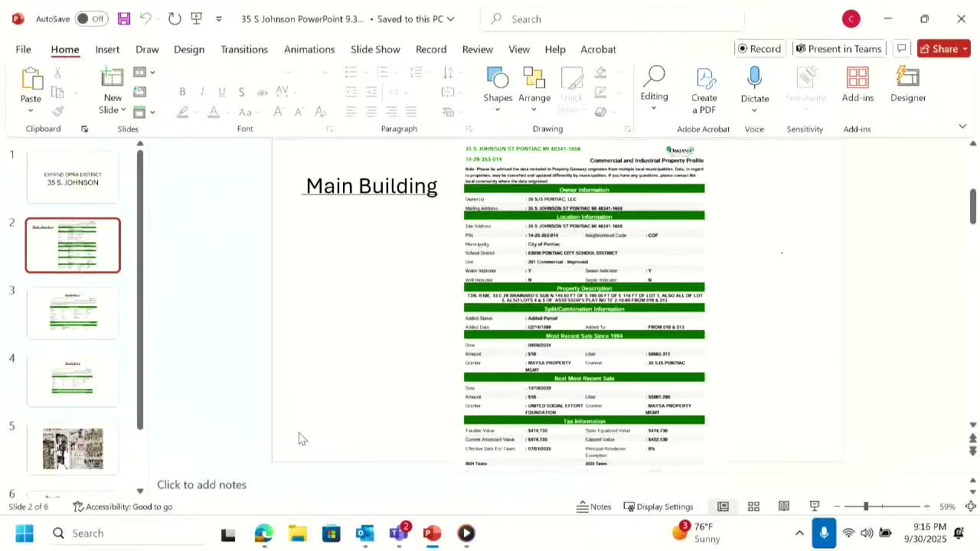Screen dimensions: 980x551
Task: Click the Paste clipboard icon
Action: point(31,79)
